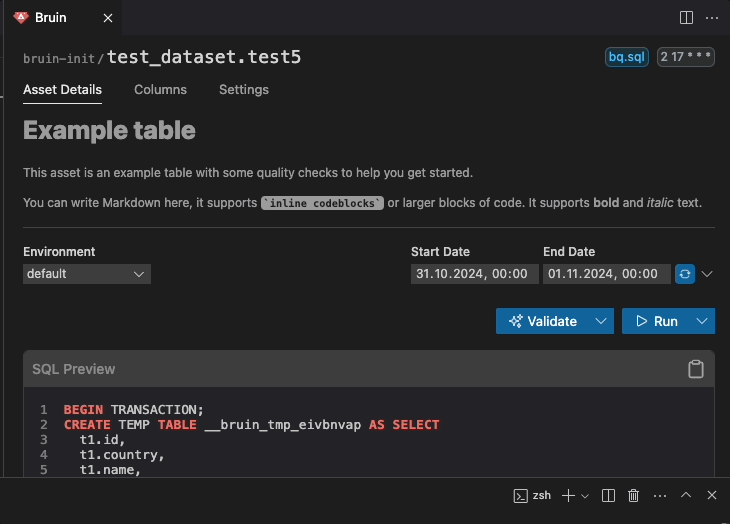The height and width of the screenshot is (524, 730).
Task: Click the Validate button
Action: 542,321
